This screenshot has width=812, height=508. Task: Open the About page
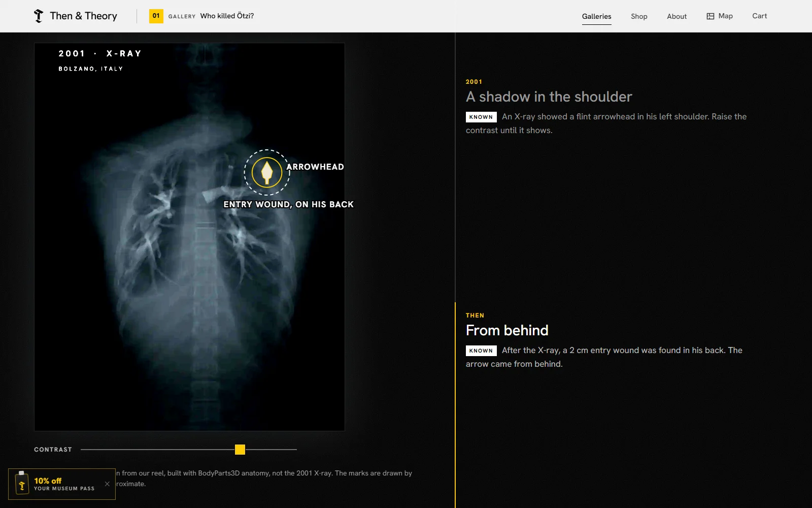[x=676, y=16]
